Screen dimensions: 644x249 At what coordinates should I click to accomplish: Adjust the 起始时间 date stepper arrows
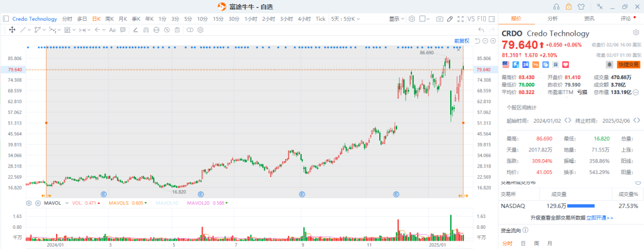click(568, 120)
